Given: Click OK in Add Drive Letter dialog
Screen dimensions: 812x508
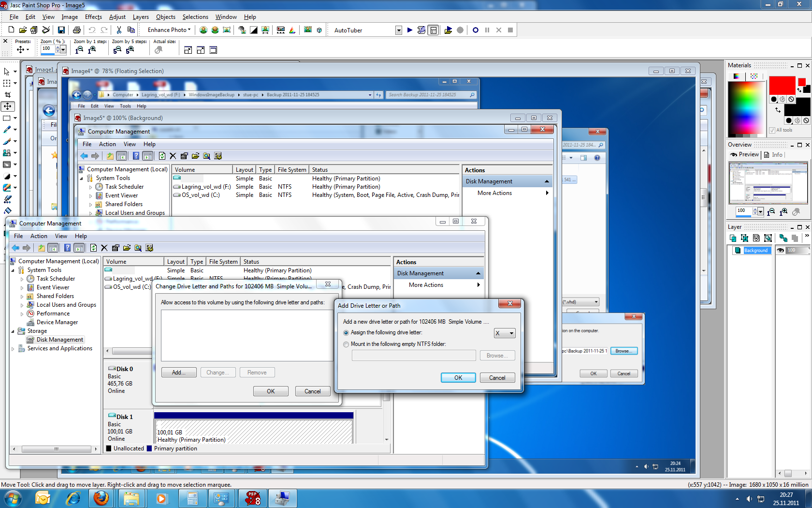Looking at the screenshot, I should pyautogui.click(x=458, y=378).
